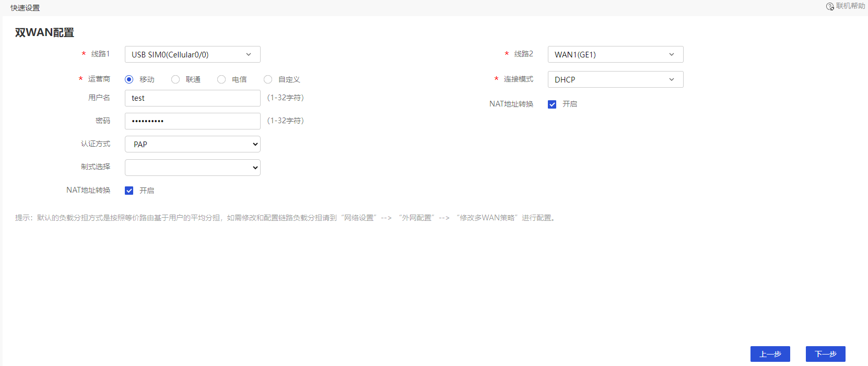Click the 制式选择 field label
Screen dimensions: 868x366
click(x=96, y=167)
